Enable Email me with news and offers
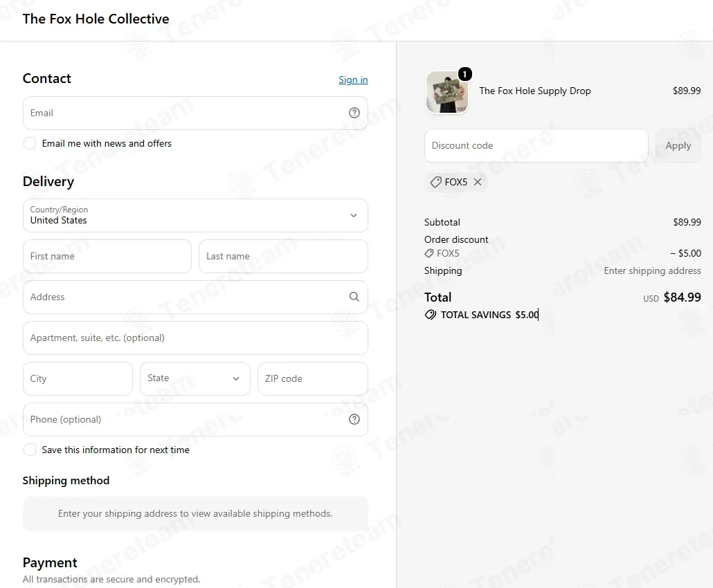 pos(30,143)
